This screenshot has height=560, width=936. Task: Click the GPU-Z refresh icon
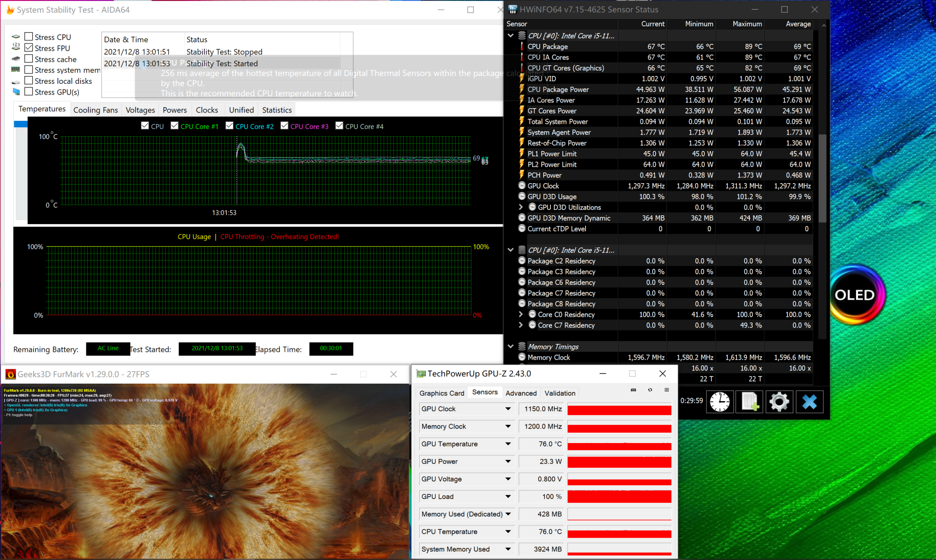(650, 390)
